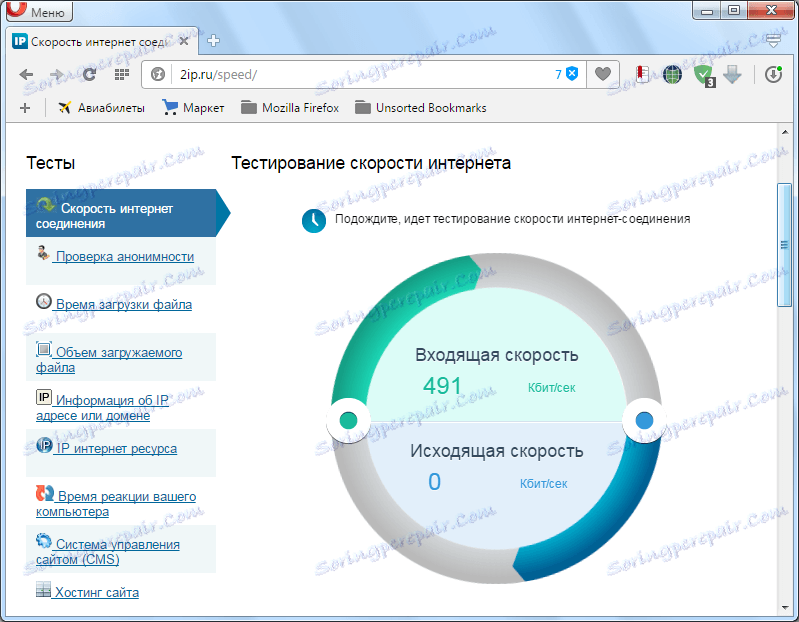The image size is (799, 622).
Task: Click gray download arrow extension icon
Action: coord(732,74)
